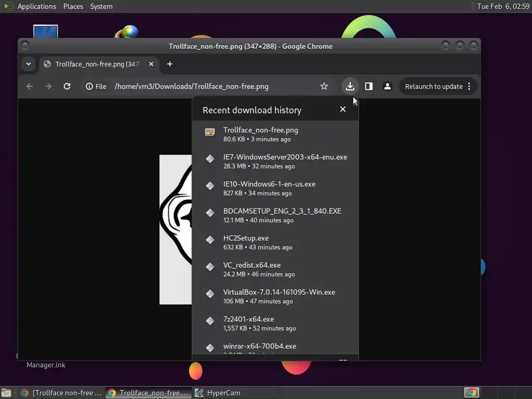Click the exe icon beside BDCAMSETUP

pos(210,212)
